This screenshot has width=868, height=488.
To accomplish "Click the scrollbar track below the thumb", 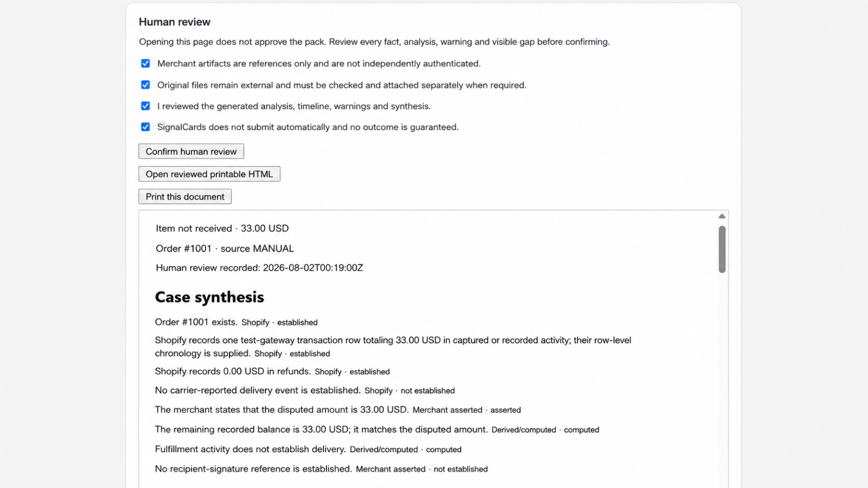I will pyautogui.click(x=722, y=380).
